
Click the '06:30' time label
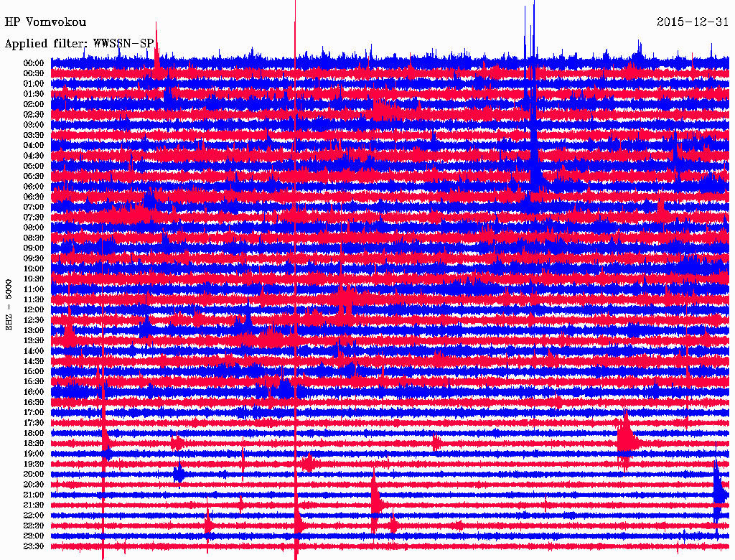pos(33,197)
